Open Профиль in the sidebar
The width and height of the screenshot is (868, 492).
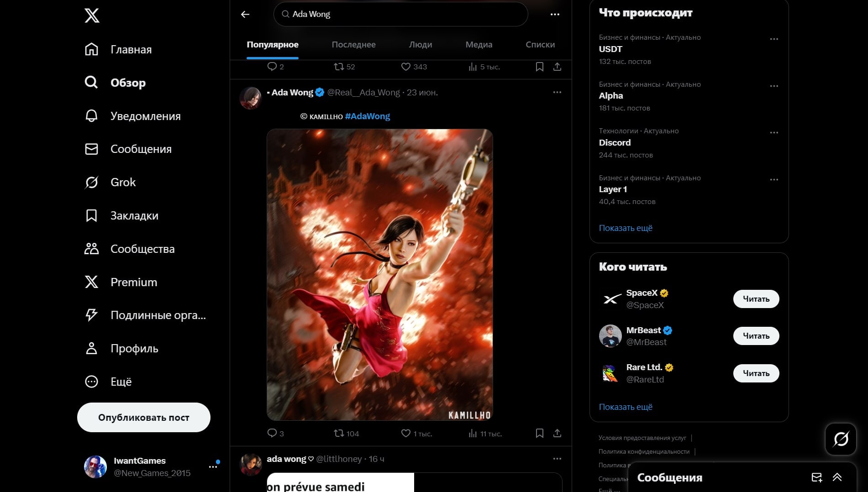pyautogui.click(x=121, y=348)
